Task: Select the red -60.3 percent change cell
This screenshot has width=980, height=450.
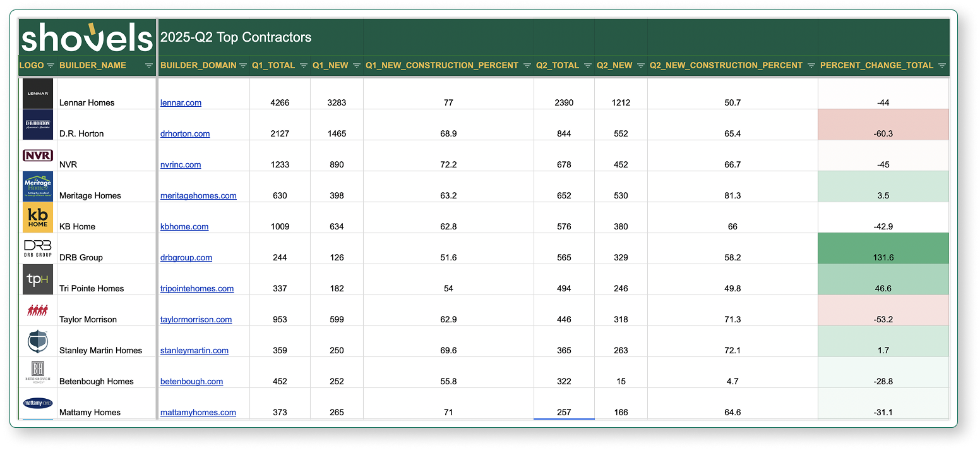Action: pos(883,125)
